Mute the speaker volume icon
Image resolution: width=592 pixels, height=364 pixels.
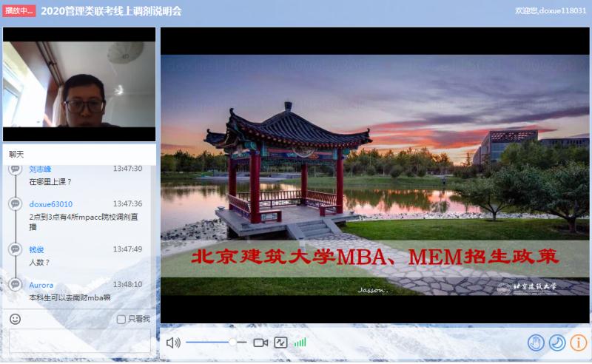pos(173,343)
